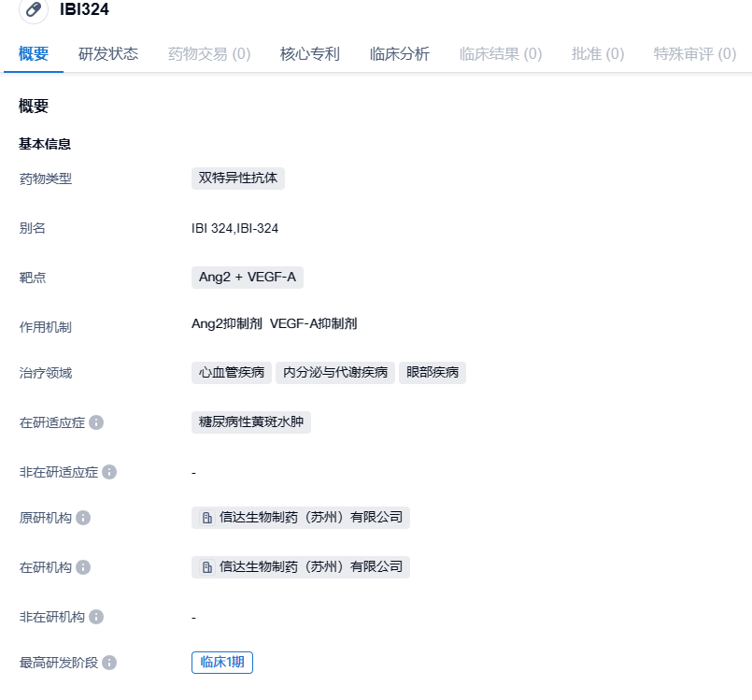Click info icon beside 在研机构

coord(83,567)
